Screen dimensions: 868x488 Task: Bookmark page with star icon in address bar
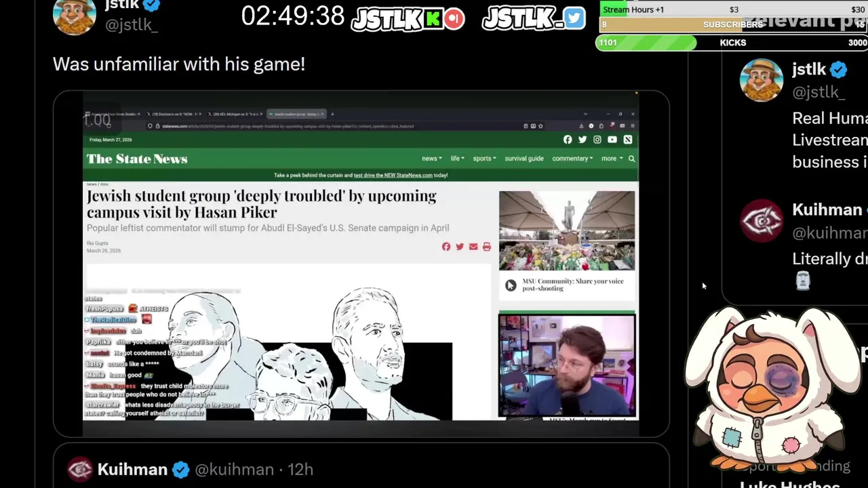point(540,126)
